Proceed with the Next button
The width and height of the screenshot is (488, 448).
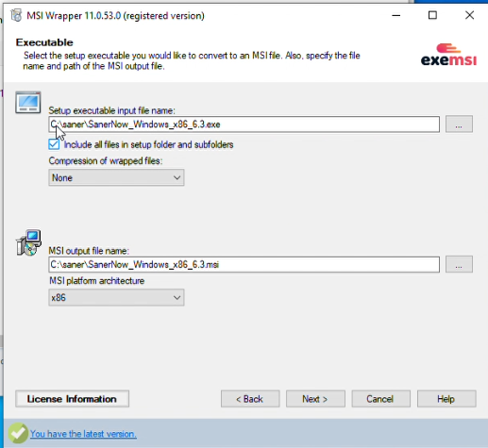click(x=315, y=399)
